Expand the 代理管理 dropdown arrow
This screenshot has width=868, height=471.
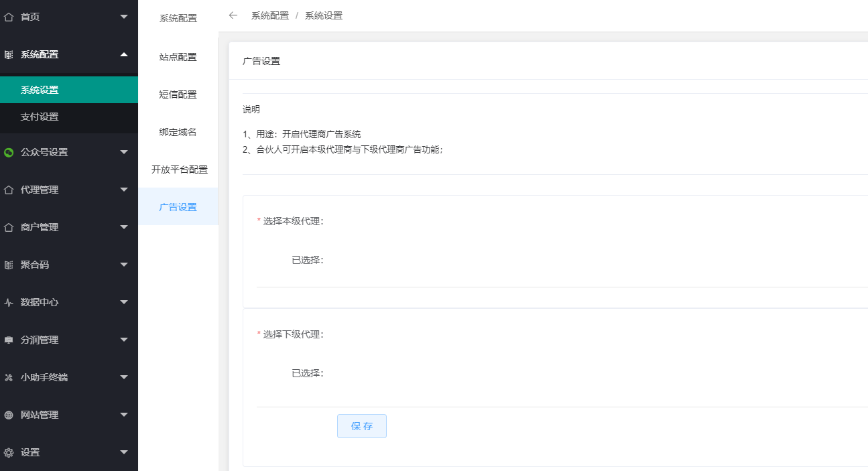tap(124, 190)
